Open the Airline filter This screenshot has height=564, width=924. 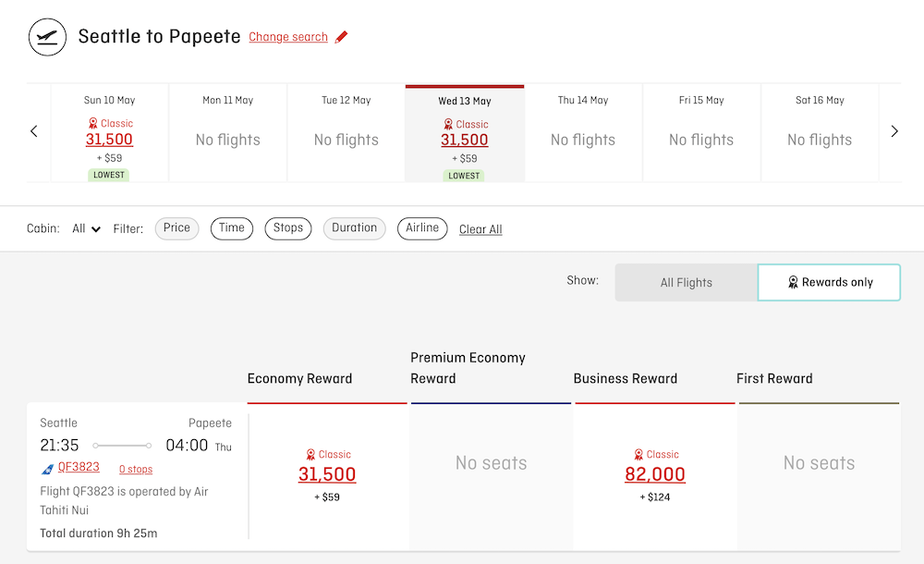(422, 228)
